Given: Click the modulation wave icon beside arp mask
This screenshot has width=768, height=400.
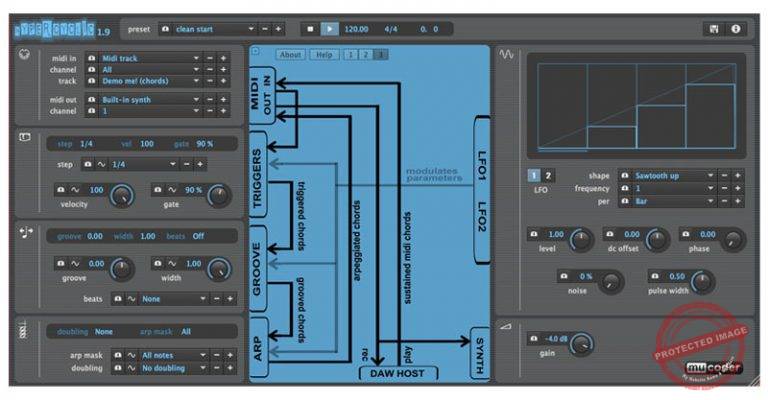Looking at the screenshot, I should point(131,355).
